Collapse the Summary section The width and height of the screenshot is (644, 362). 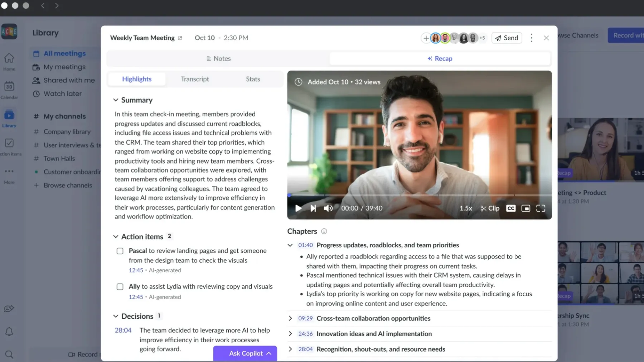click(116, 100)
